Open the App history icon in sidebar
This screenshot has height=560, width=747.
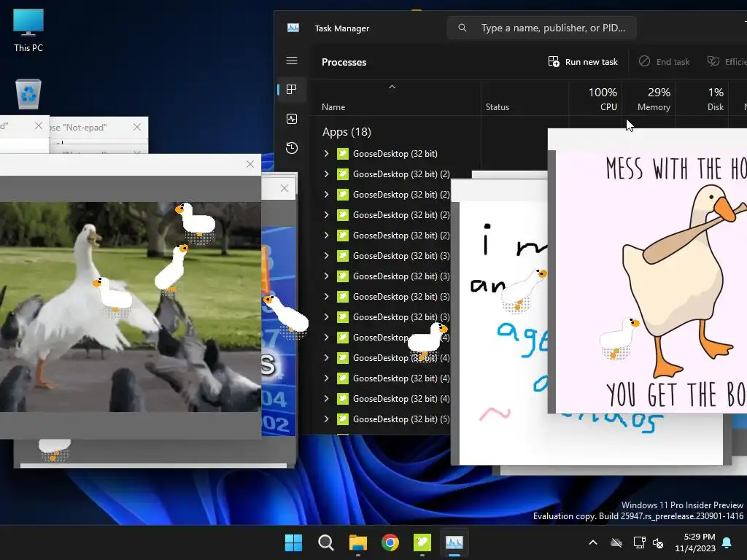point(292,148)
